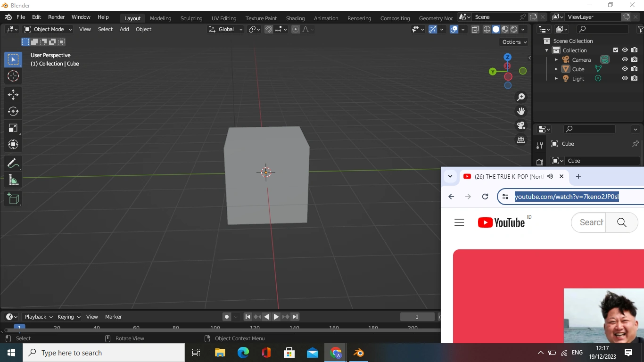Expand the Light item in outliner
The height and width of the screenshot is (362, 644).
click(x=556, y=79)
